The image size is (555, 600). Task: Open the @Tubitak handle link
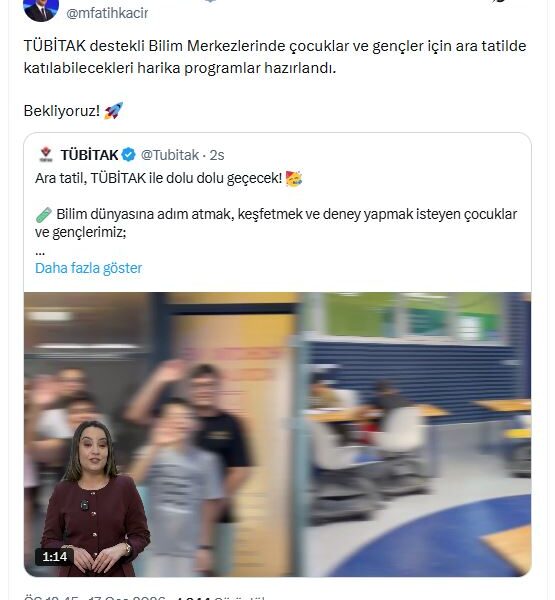170,155
